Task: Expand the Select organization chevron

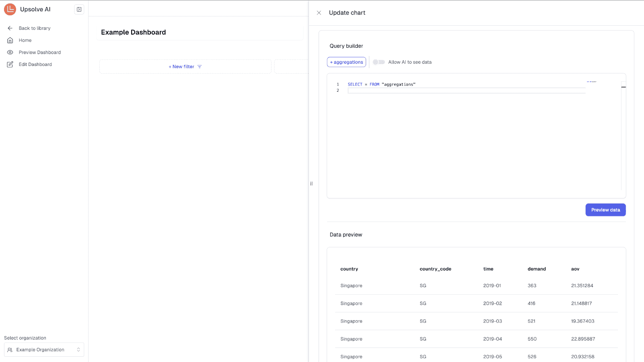Action: pos(78,350)
